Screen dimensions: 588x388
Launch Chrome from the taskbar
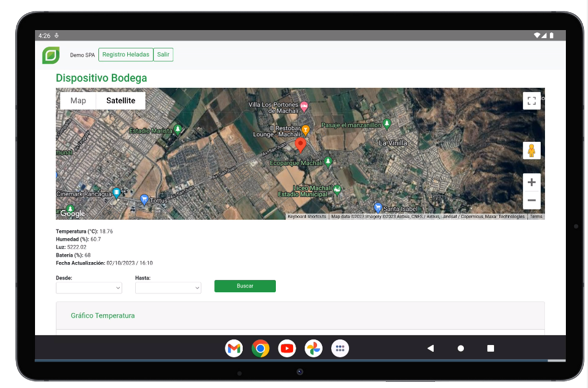pyautogui.click(x=261, y=349)
